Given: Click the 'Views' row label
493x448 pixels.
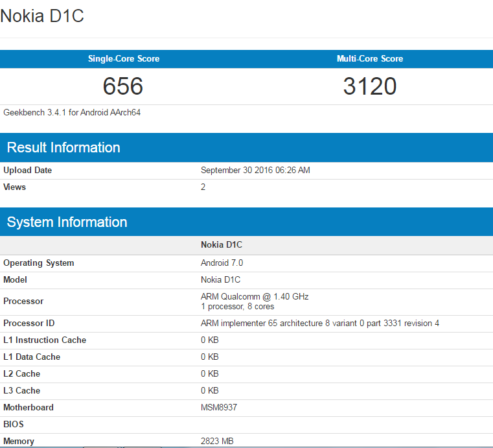Looking at the screenshot, I should coord(14,187).
